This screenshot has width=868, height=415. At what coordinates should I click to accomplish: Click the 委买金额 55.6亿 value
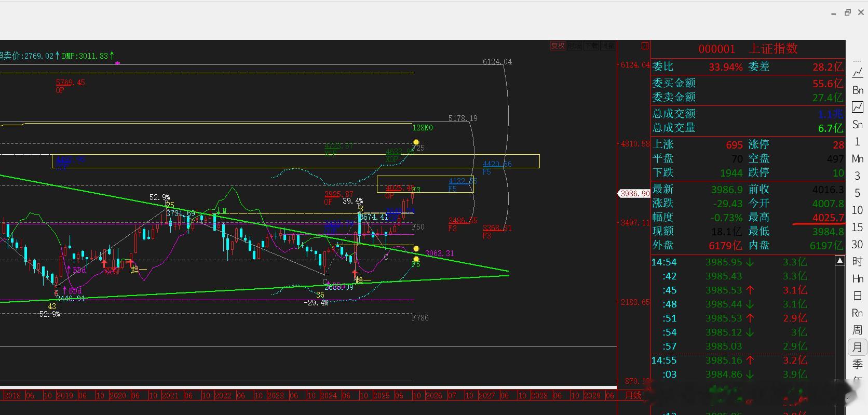828,84
